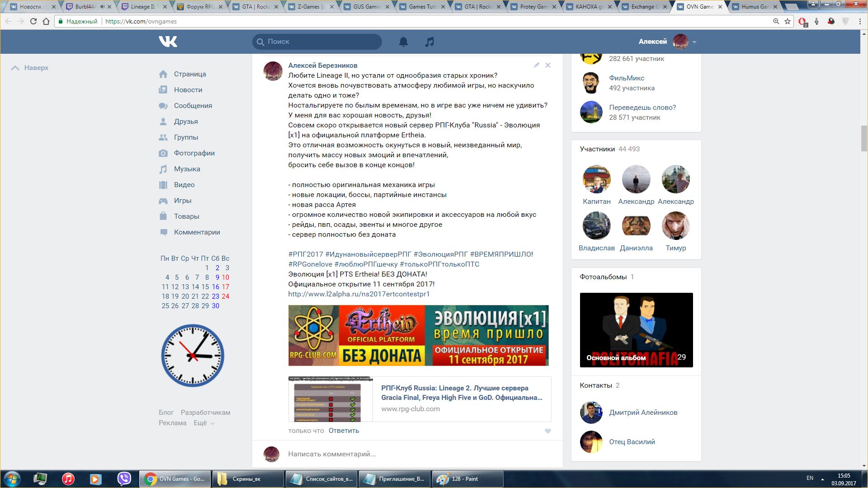Screen dimensions: 868x488
Task: Reload page with browser refresh icon
Action: (x=33, y=21)
